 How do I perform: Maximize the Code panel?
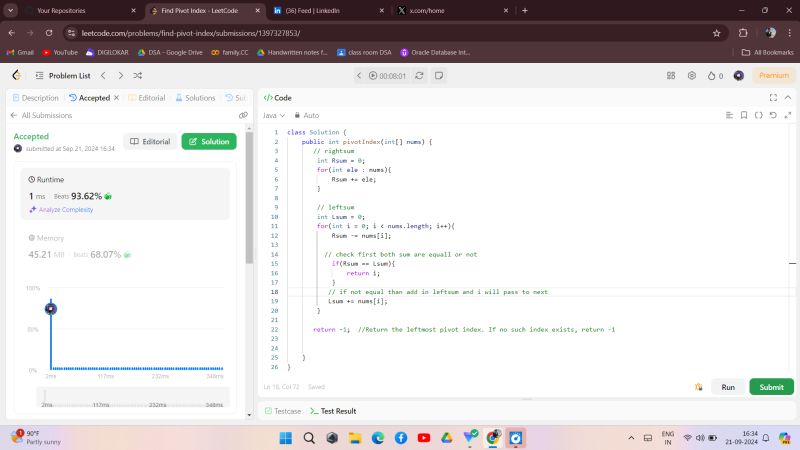tap(773, 97)
